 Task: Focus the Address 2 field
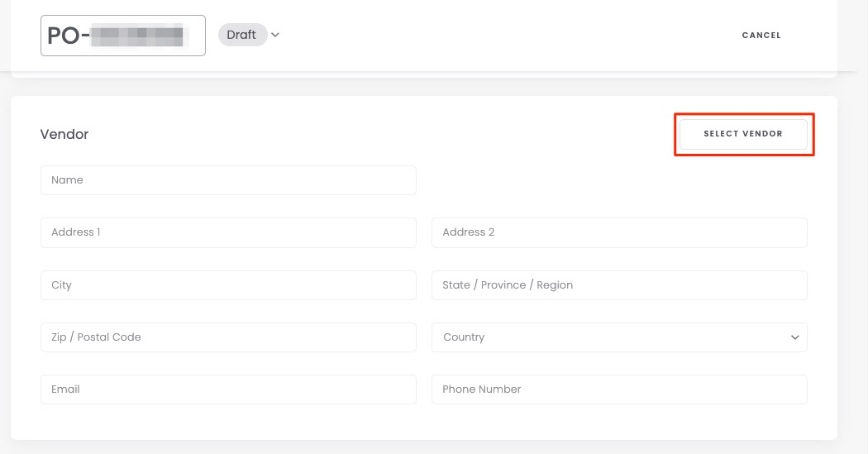[x=619, y=232]
